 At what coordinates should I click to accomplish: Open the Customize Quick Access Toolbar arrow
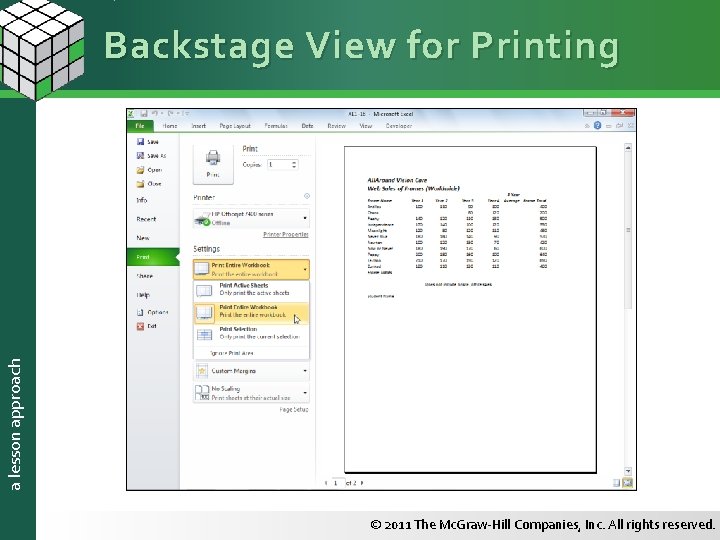pos(187,113)
